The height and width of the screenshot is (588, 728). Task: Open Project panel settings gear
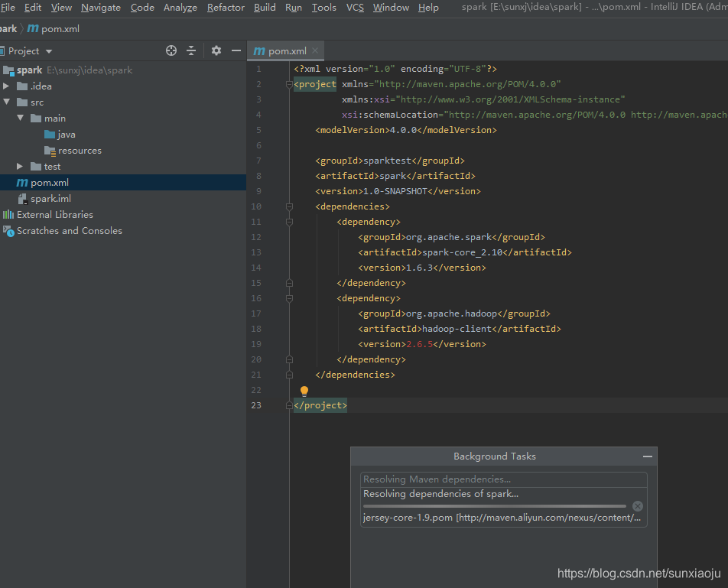click(216, 50)
